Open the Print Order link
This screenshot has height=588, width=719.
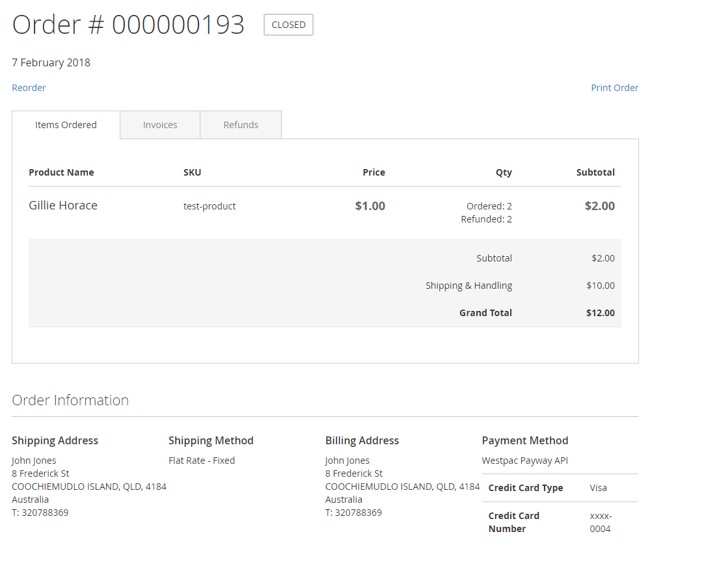(614, 88)
